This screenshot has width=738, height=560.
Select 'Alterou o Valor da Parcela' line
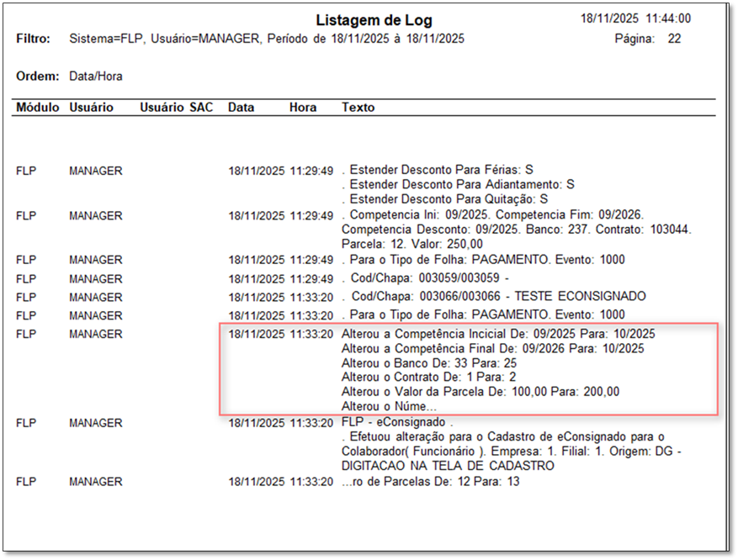click(480, 392)
